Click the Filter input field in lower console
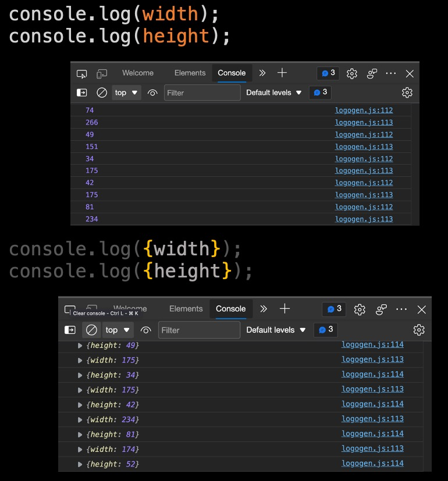The width and height of the screenshot is (448, 481). click(199, 330)
